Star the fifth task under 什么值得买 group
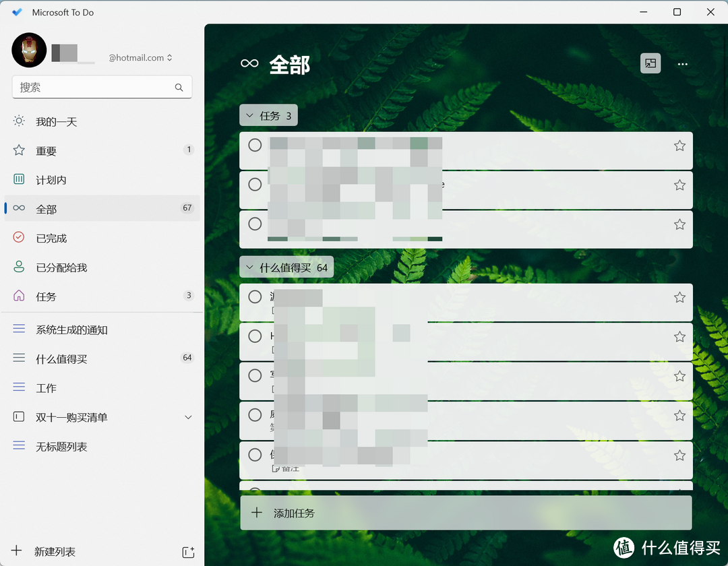 [679, 455]
